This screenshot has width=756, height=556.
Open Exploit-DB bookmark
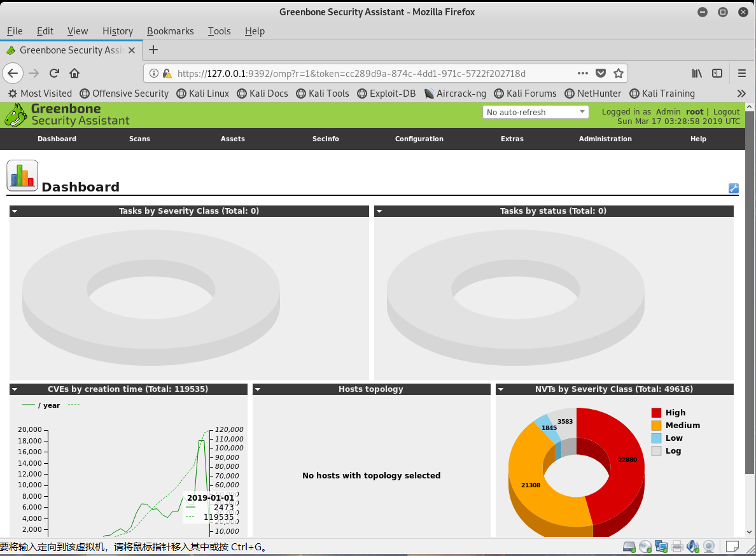386,94
